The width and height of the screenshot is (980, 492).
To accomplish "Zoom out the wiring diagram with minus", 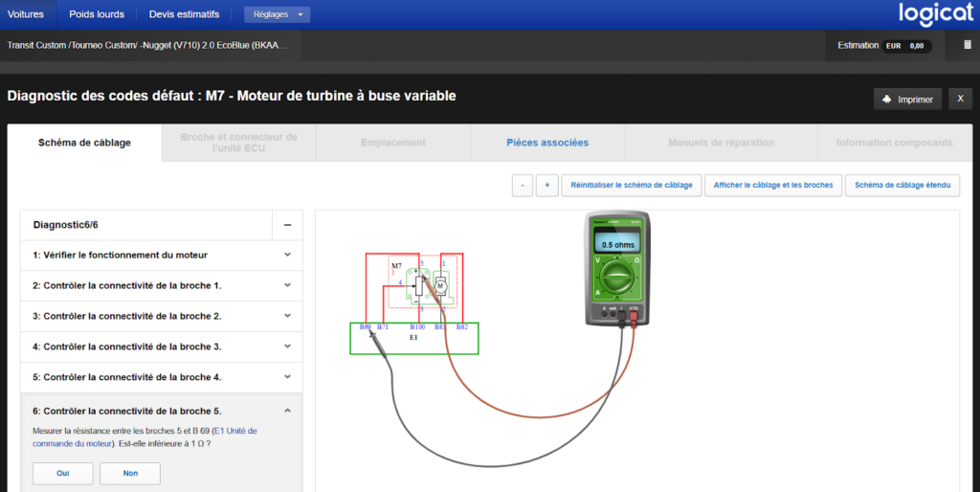I will click(523, 185).
